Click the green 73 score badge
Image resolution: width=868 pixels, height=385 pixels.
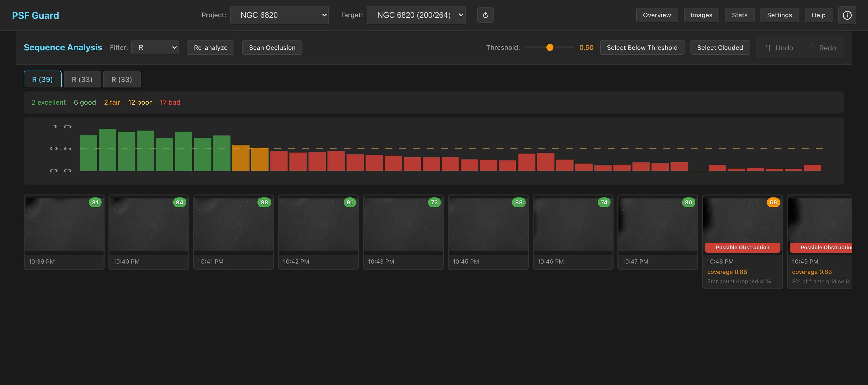coord(434,202)
